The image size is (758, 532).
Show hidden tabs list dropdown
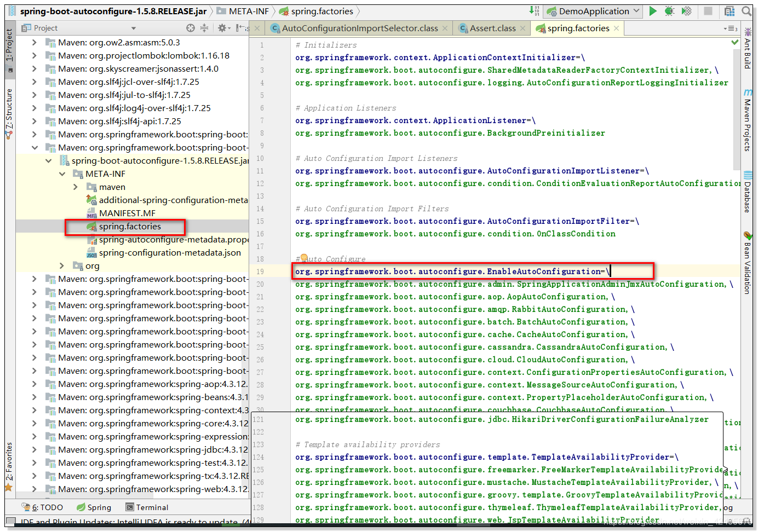[x=731, y=28]
